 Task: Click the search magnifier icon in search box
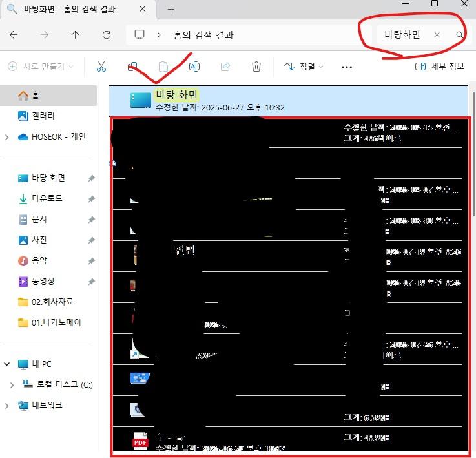coord(459,35)
